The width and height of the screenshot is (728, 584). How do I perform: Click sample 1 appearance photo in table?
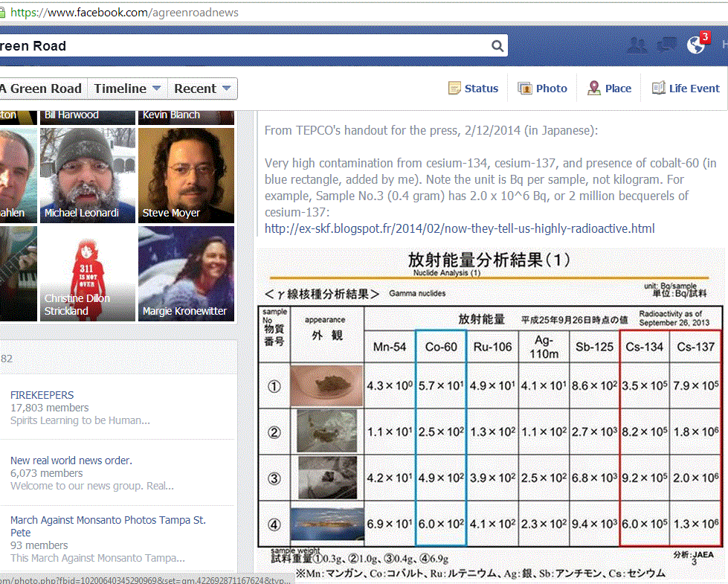(326, 385)
